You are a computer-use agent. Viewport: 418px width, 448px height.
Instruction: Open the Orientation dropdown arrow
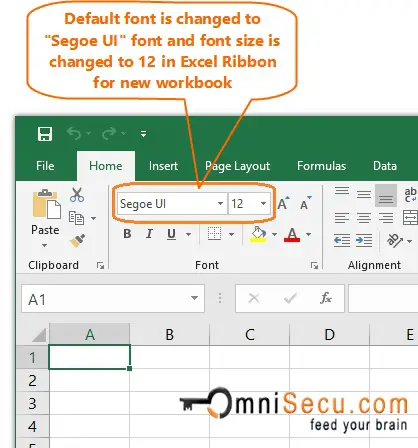point(410,241)
